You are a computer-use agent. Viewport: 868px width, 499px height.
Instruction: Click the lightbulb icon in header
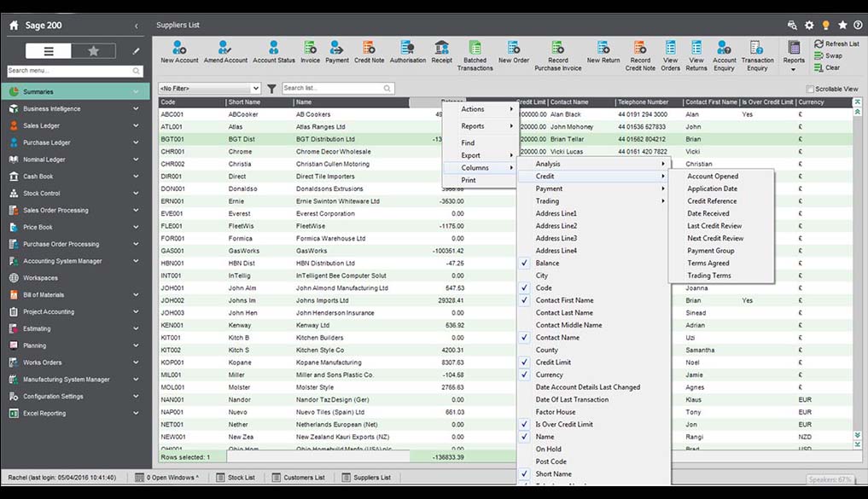[825, 26]
